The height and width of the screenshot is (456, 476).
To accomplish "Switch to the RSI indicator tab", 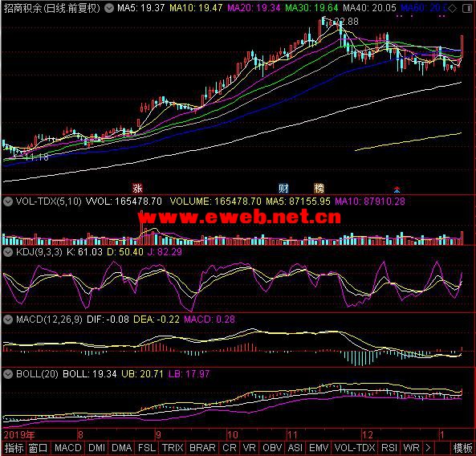I will click(389, 448).
